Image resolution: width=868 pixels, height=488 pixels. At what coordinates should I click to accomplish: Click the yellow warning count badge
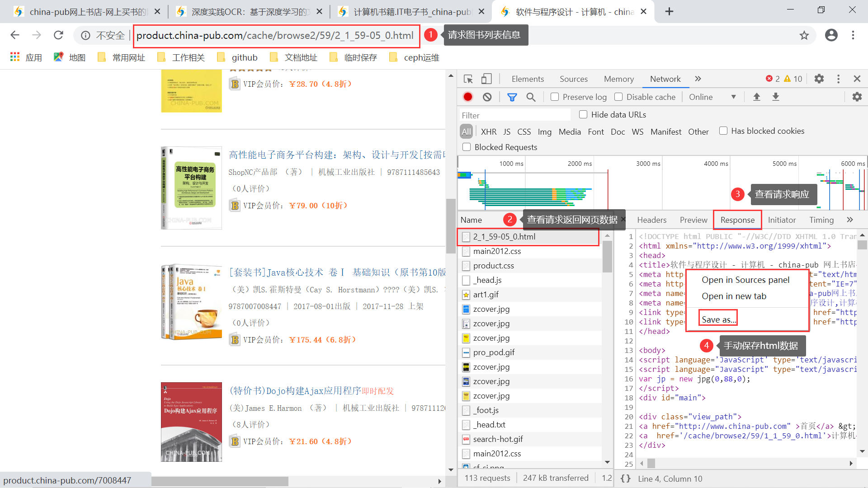(x=793, y=79)
